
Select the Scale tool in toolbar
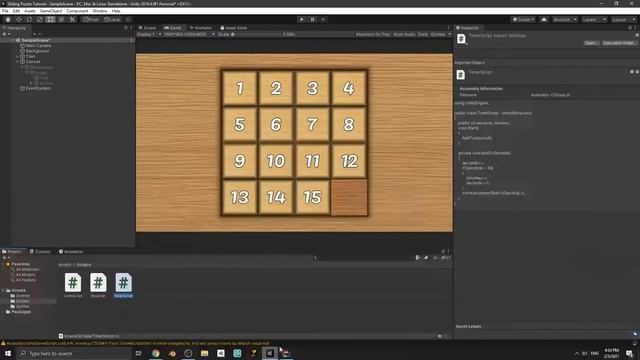40,19
